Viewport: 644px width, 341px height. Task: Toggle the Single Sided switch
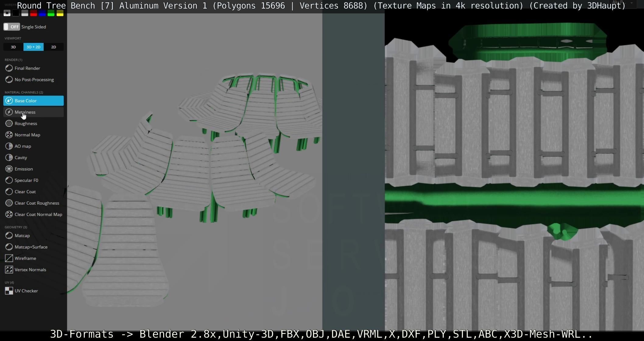tap(12, 27)
